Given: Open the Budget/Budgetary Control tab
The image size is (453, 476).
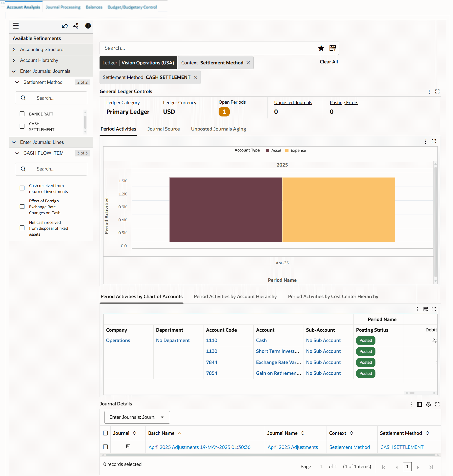Looking at the screenshot, I should point(132,7).
